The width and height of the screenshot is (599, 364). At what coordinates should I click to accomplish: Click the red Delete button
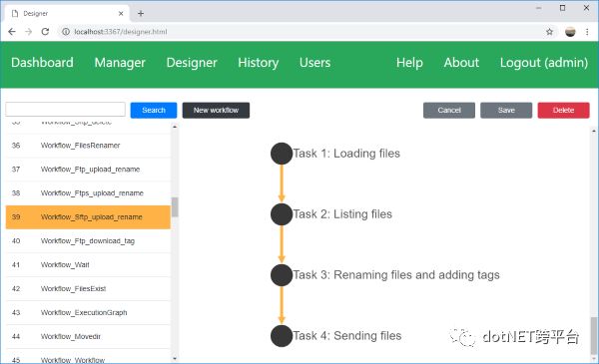563,111
